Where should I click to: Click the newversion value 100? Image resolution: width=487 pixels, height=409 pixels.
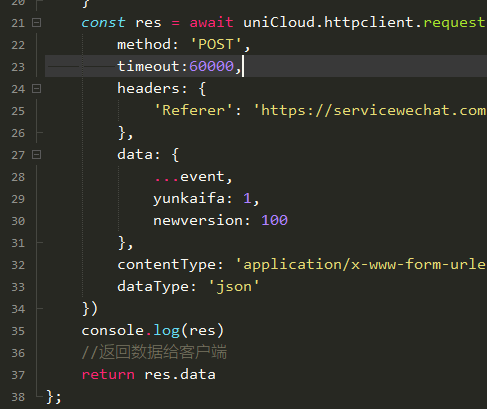pyautogui.click(x=274, y=220)
